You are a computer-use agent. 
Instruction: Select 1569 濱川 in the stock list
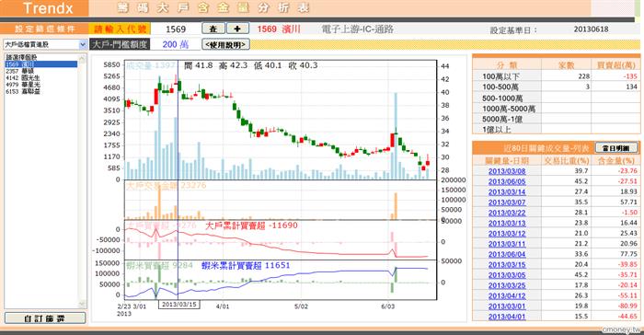[41, 64]
